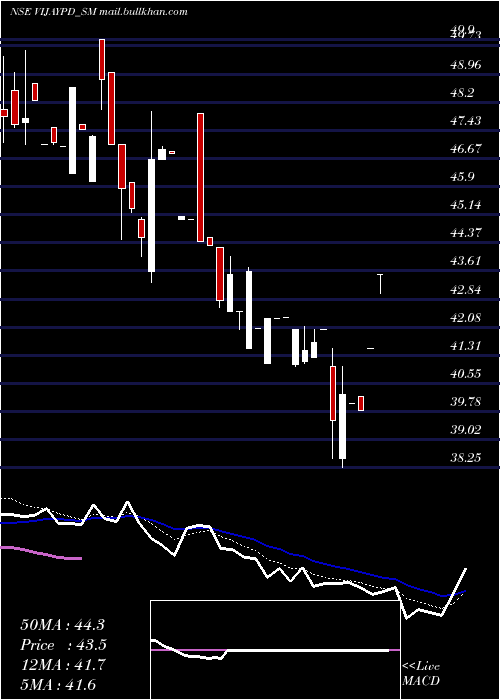500x700 pixels.
Task: Click the Price : 43.5 readout
Action: click(x=64, y=646)
